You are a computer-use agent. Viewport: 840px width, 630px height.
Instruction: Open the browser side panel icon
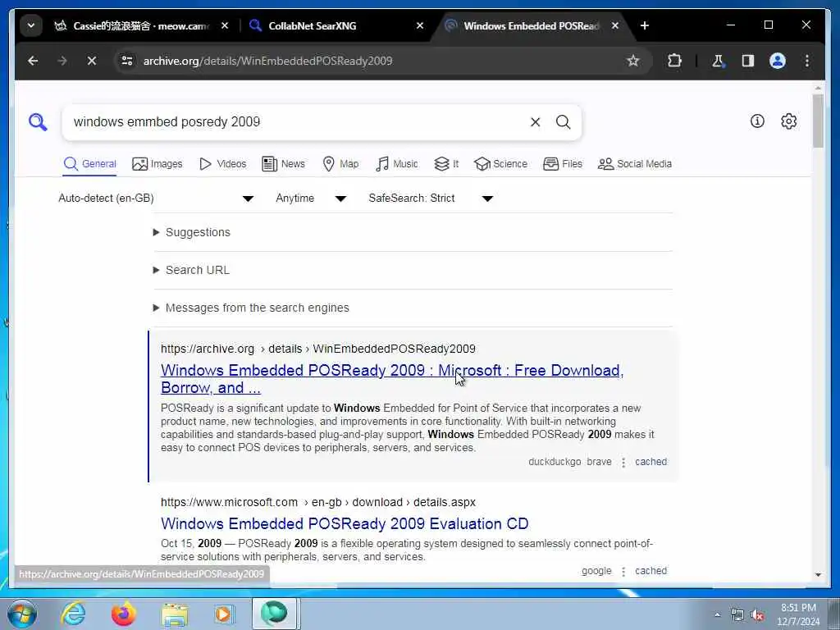pos(748,61)
